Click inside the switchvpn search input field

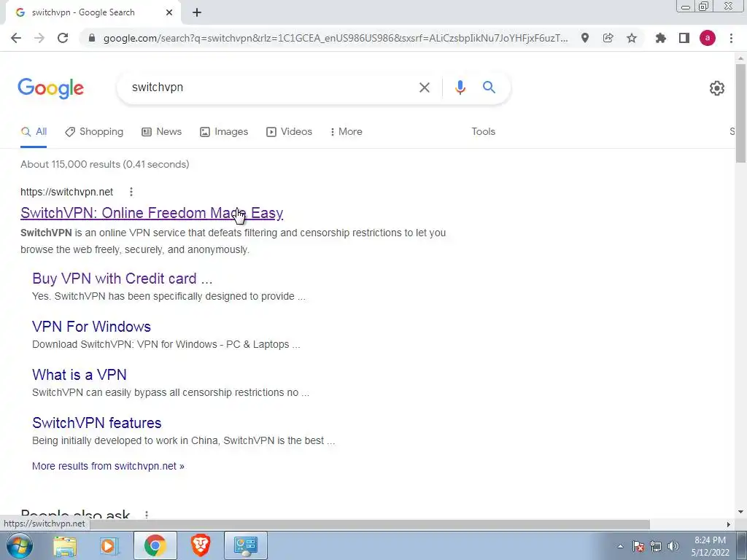[x=267, y=87]
